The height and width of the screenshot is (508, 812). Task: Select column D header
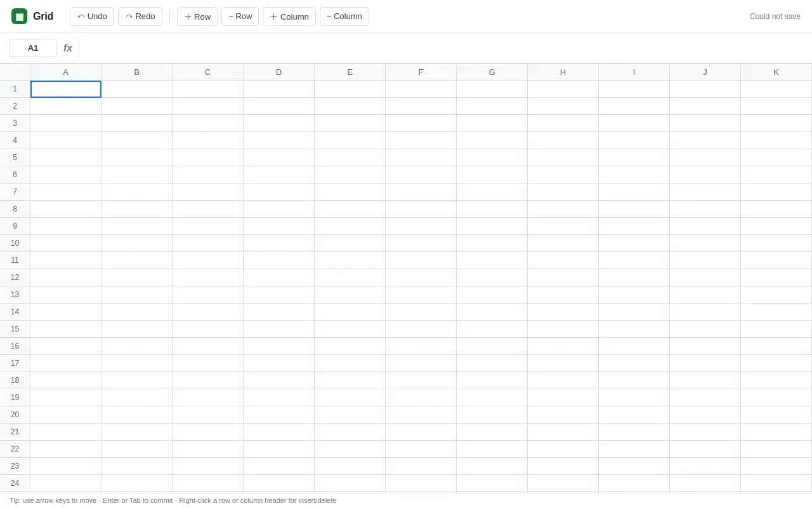click(x=279, y=72)
